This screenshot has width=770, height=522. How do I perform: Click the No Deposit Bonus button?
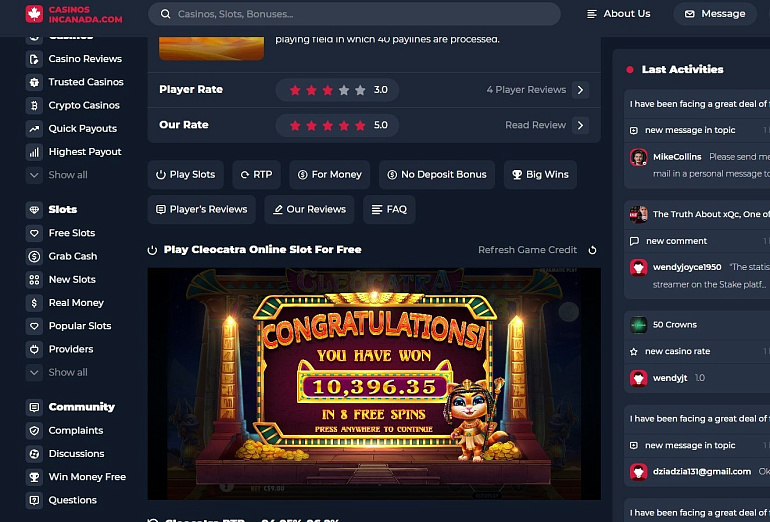click(437, 175)
